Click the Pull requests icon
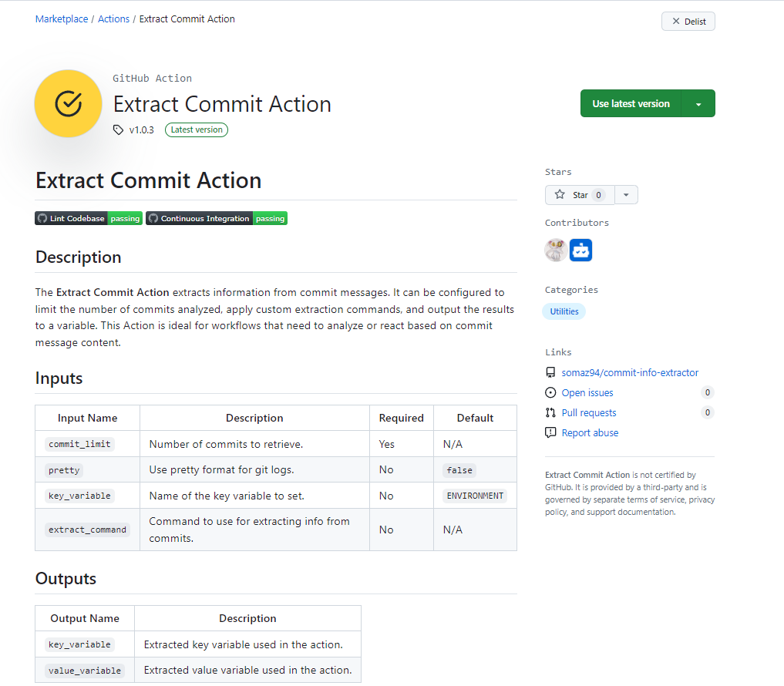 click(x=550, y=412)
